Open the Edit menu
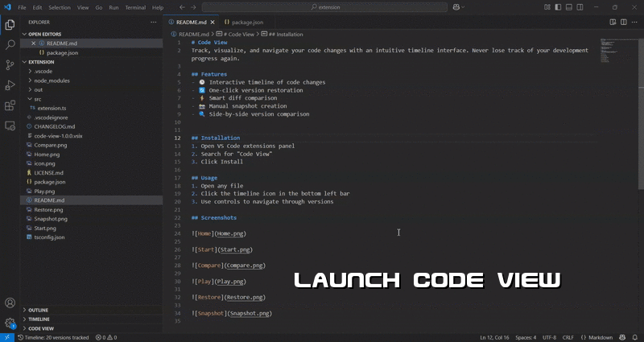644x342 pixels. [37, 7]
